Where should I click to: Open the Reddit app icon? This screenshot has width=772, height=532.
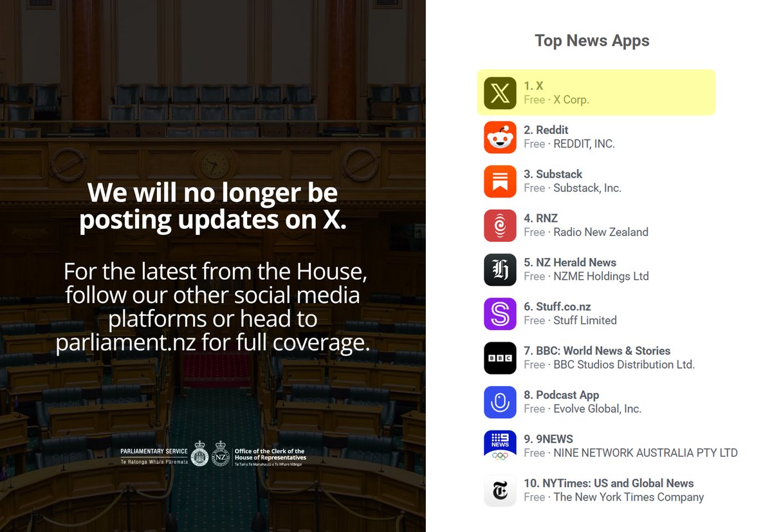500,137
